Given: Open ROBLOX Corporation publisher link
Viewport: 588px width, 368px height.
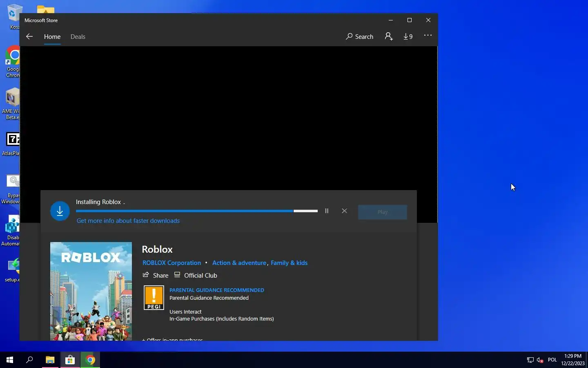Looking at the screenshot, I should tap(171, 263).
